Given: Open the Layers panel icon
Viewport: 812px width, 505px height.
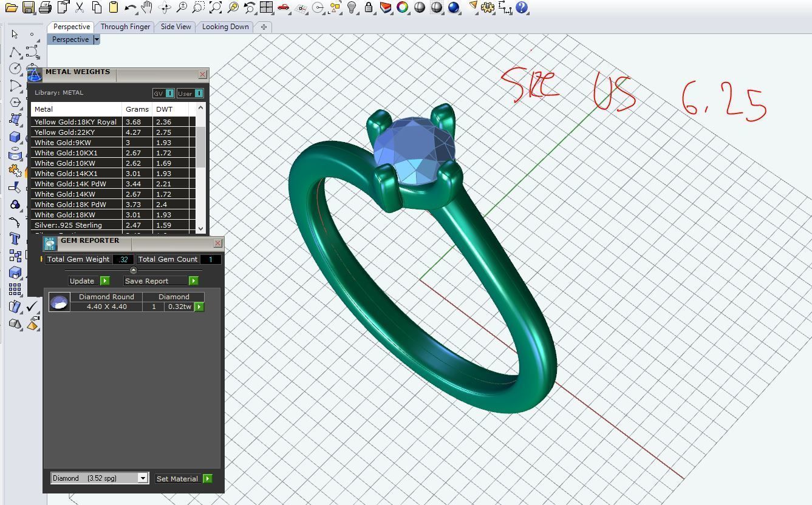Looking at the screenshot, I should pyautogui.click(x=385, y=8).
